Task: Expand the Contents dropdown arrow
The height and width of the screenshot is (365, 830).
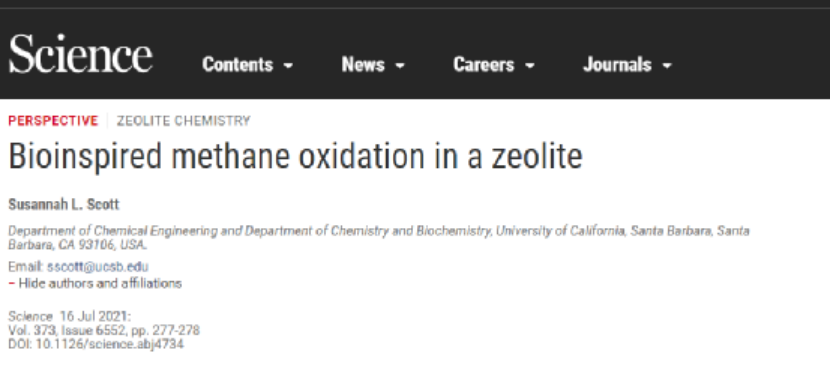Action: [x=288, y=66]
